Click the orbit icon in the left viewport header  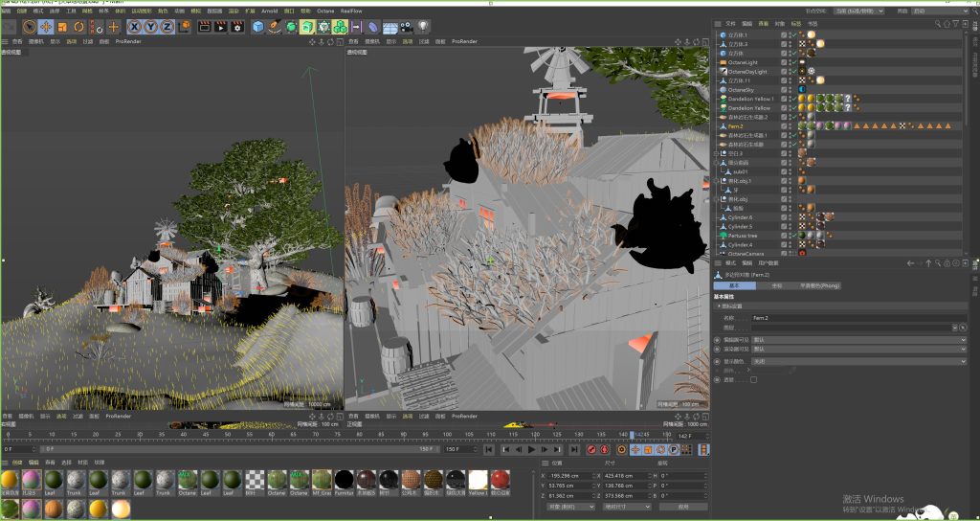[330, 41]
